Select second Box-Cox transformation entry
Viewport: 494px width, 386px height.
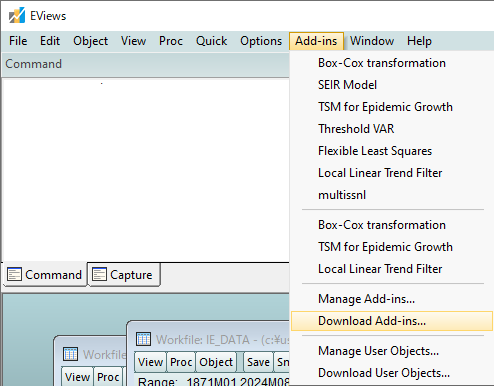tap(392, 225)
